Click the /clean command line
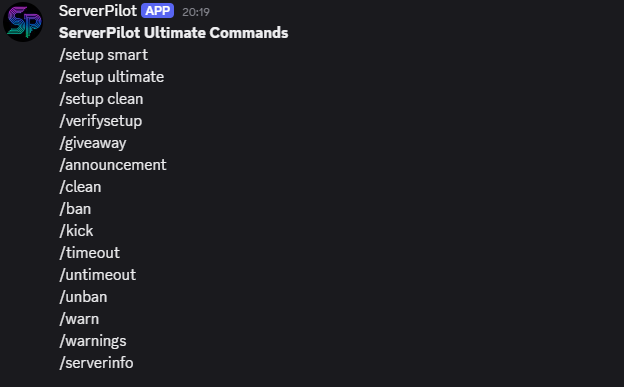Screen dimensions: 624x387 80,187
